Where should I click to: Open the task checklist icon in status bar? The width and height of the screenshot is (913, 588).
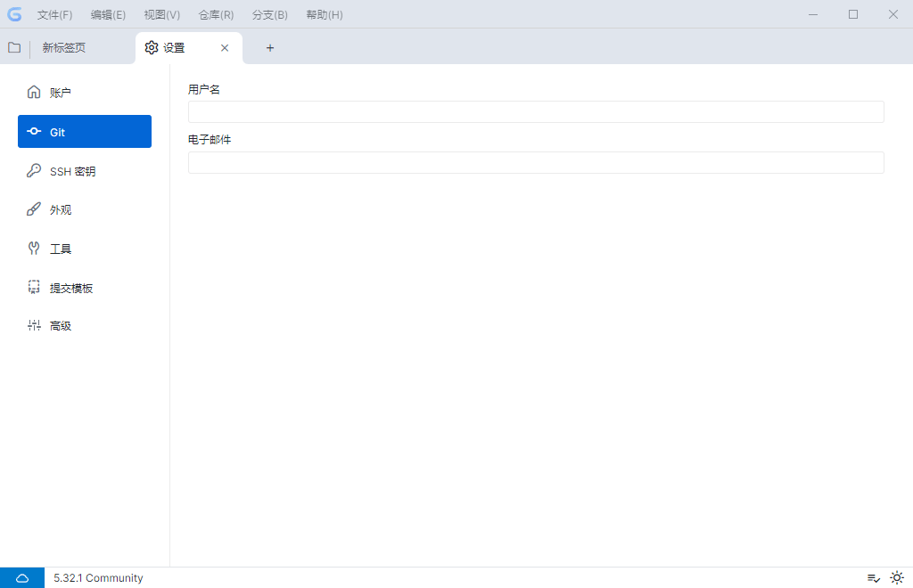[872, 577]
